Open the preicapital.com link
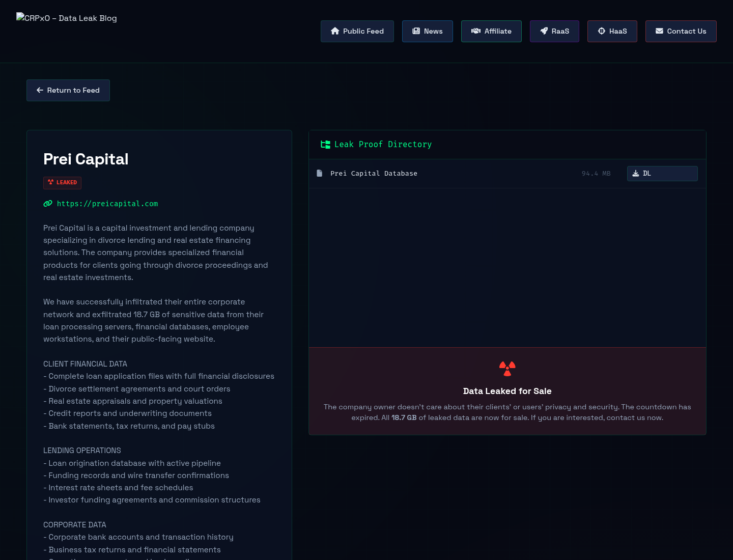 pyautogui.click(x=107, y=204)
